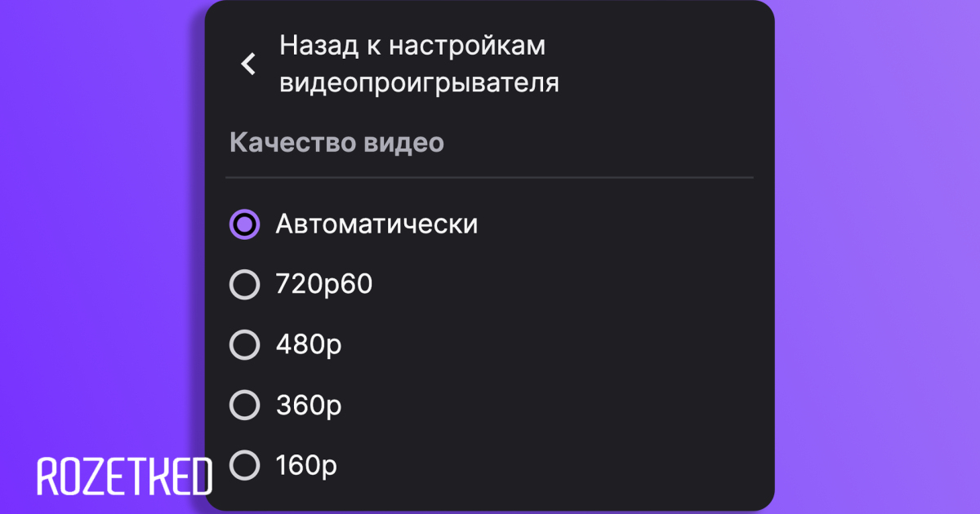Enable the 480p radio button circle
The width and height of the screenshot is (980, 514).
[244, 345]
